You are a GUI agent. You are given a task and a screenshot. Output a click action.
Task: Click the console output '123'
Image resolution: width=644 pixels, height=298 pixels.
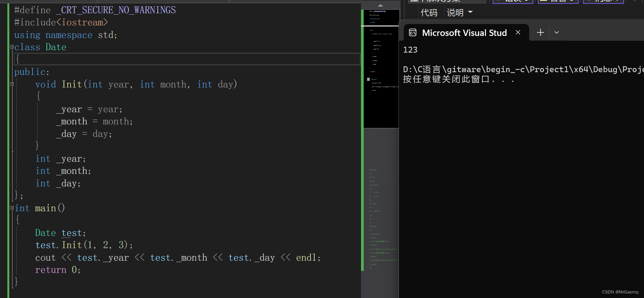[x=410, y=50]
